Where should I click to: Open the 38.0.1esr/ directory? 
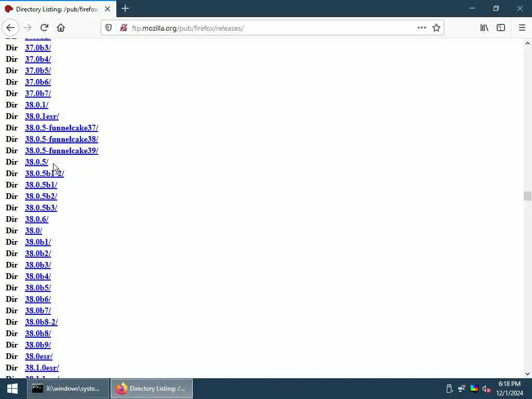(x=42, y=116)
